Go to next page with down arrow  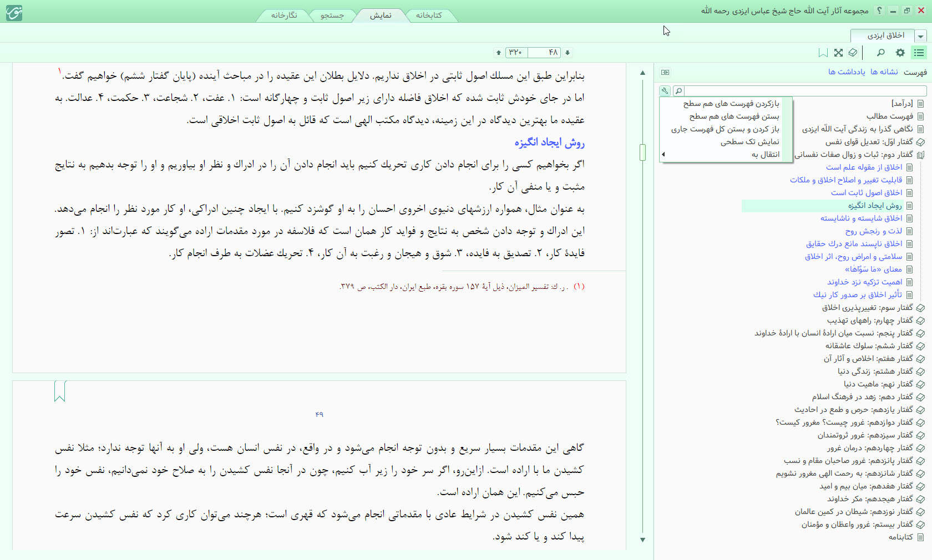568,53
